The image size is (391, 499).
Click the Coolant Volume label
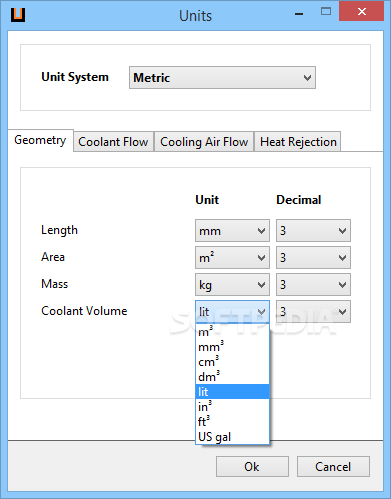pyautogui.click(x=84, y=311)
